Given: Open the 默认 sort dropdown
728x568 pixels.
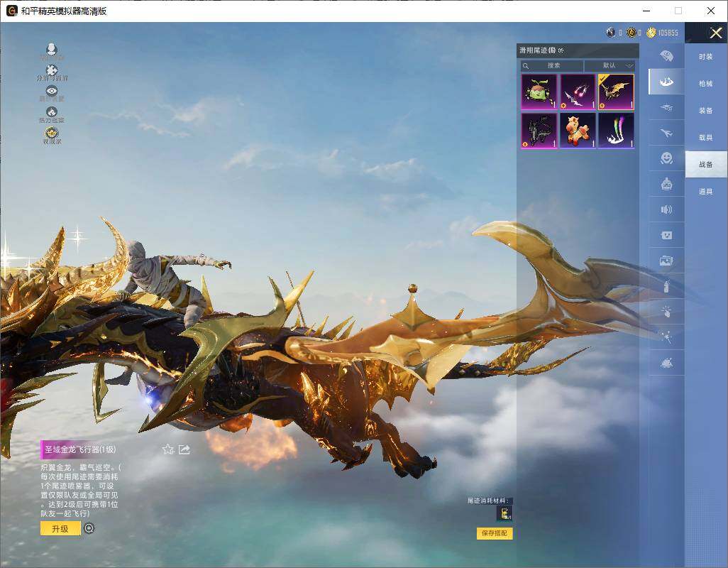Looking at the screenshot, I should tap(610, 65).
